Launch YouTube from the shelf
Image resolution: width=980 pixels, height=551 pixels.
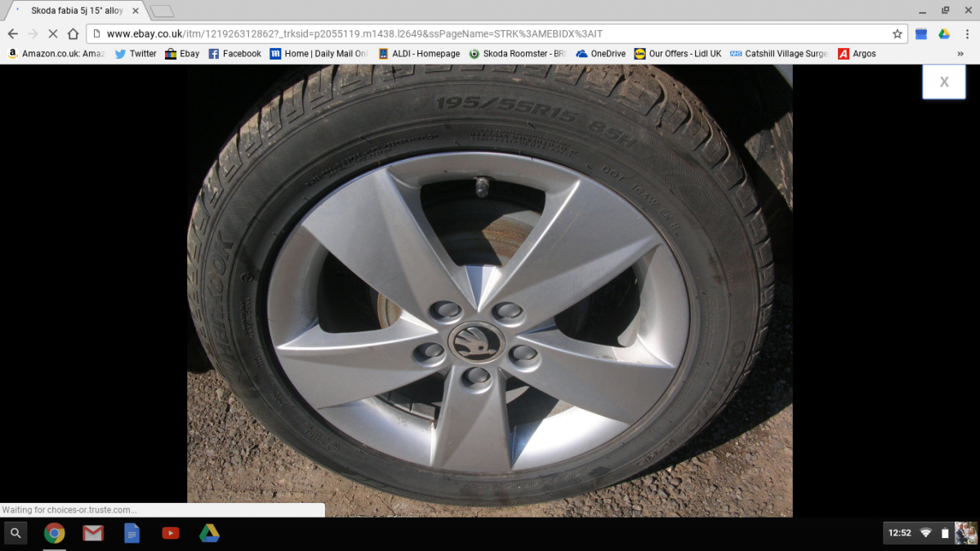171,533
